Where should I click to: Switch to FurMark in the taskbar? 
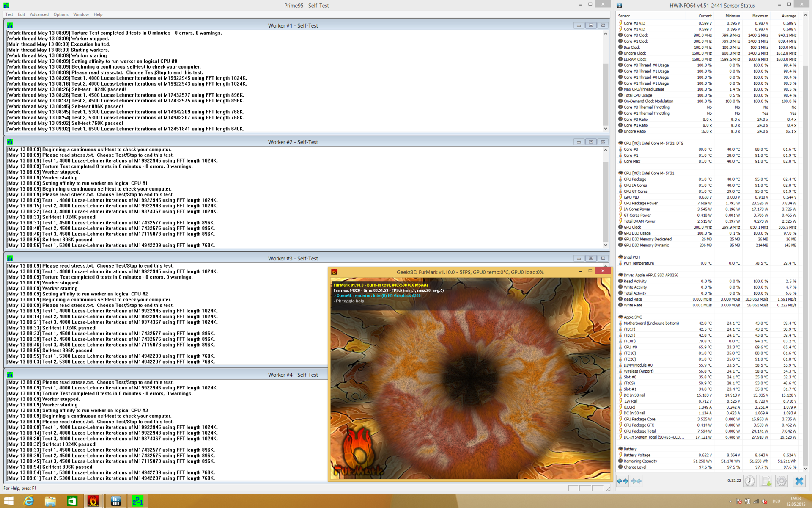point(93,501)
